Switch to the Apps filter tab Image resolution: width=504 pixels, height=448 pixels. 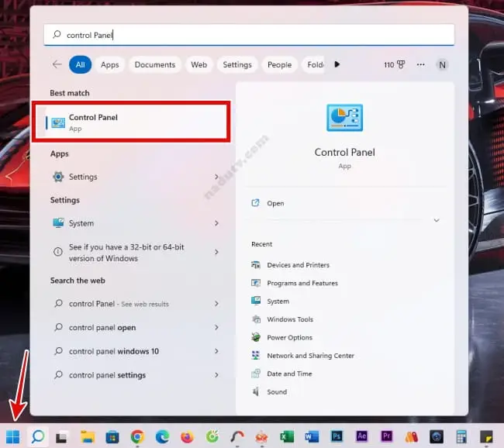[x=109, y=64]
